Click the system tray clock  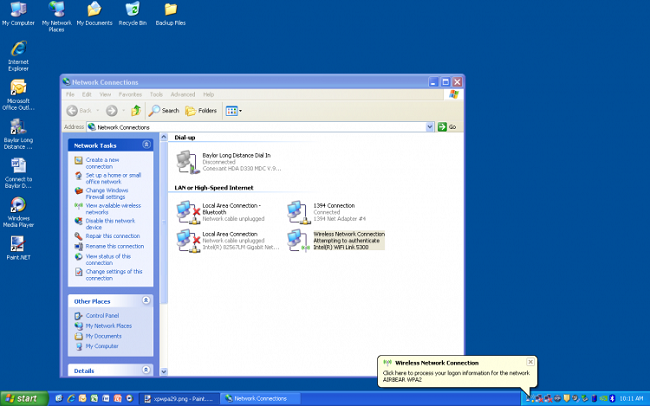[631, 399]
